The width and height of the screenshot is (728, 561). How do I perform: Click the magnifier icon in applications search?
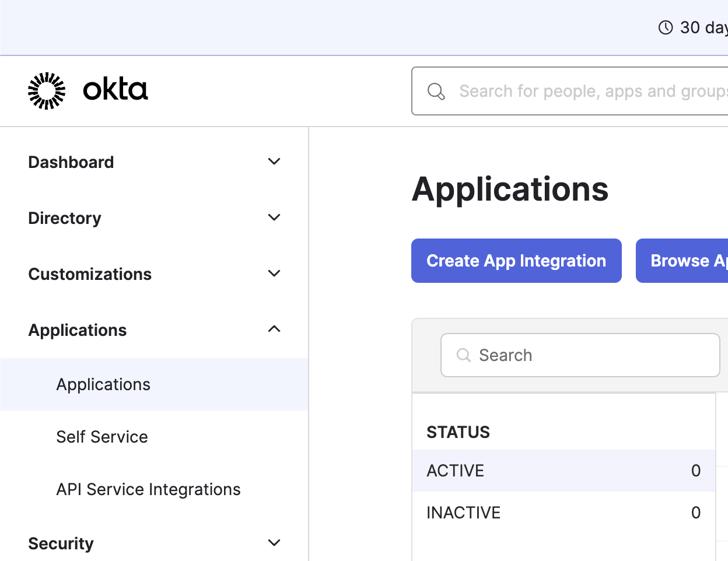pyautogui.click(x=464, y=355)
